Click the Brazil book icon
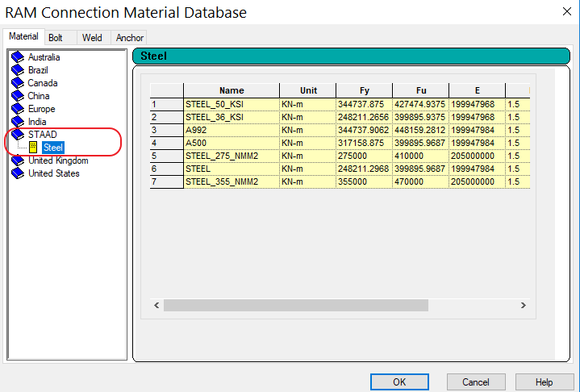 point(18,70)
